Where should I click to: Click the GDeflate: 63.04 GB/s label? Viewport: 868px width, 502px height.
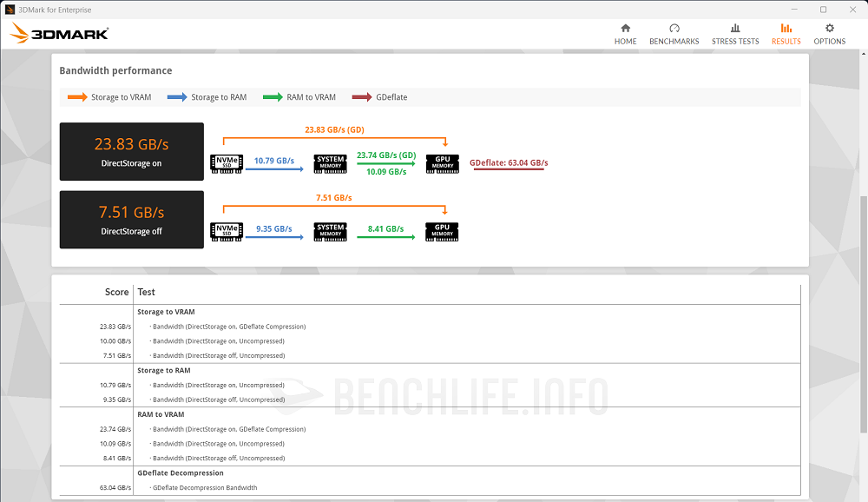click(x=508, y=162)
